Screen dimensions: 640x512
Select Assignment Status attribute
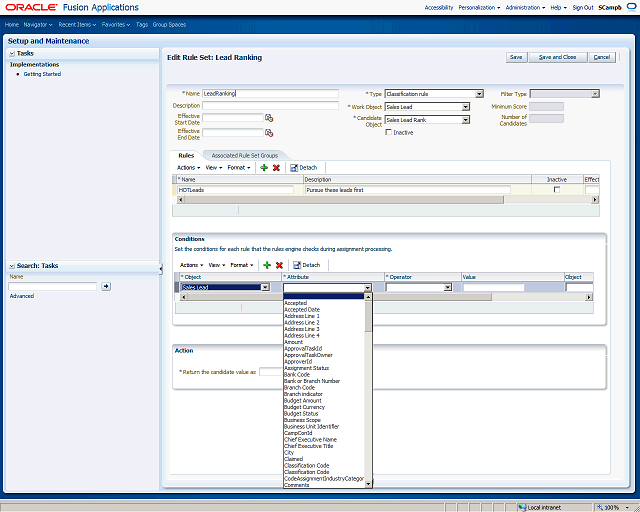pos(306,368)
